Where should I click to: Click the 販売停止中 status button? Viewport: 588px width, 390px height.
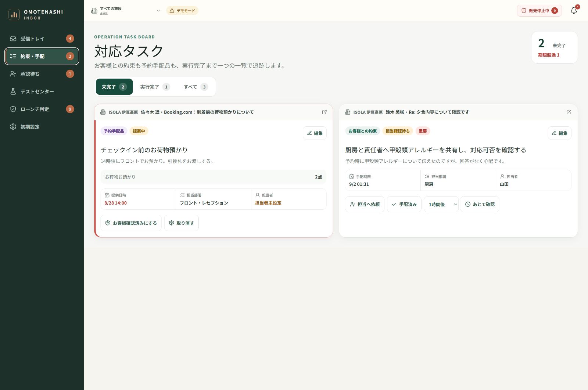point(539,11)
